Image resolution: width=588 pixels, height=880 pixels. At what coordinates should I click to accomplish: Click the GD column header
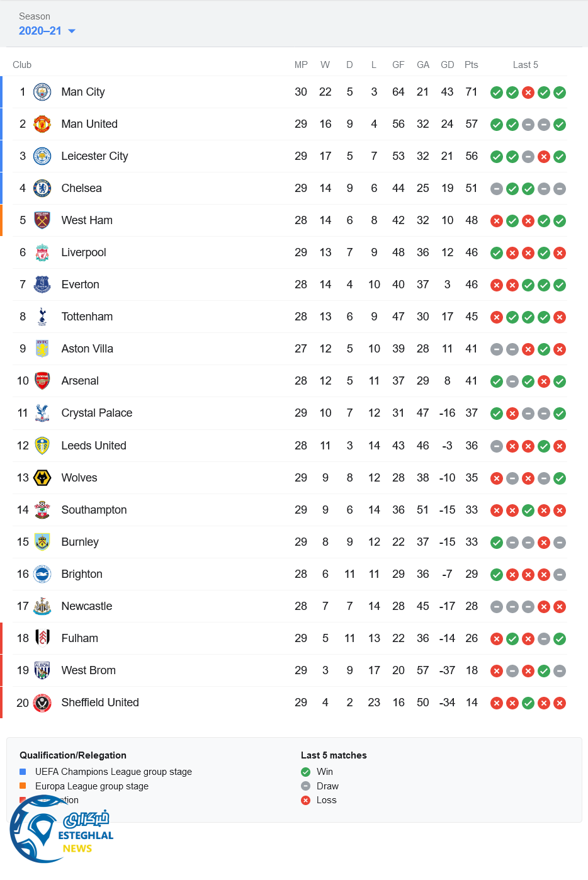(x=447, y=65)
